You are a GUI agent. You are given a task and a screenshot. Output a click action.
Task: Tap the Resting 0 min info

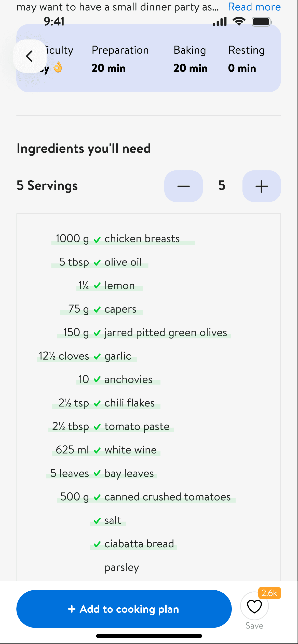(x=246, y=59)
